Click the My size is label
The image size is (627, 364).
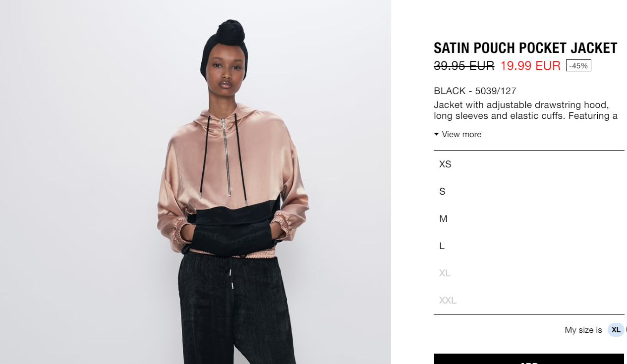583,330
